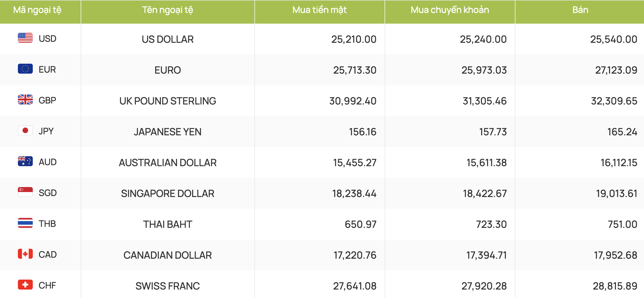This screenshot has height=298, width=644.
Task: Select the Swiss flag icon
Action: point(25,285)
